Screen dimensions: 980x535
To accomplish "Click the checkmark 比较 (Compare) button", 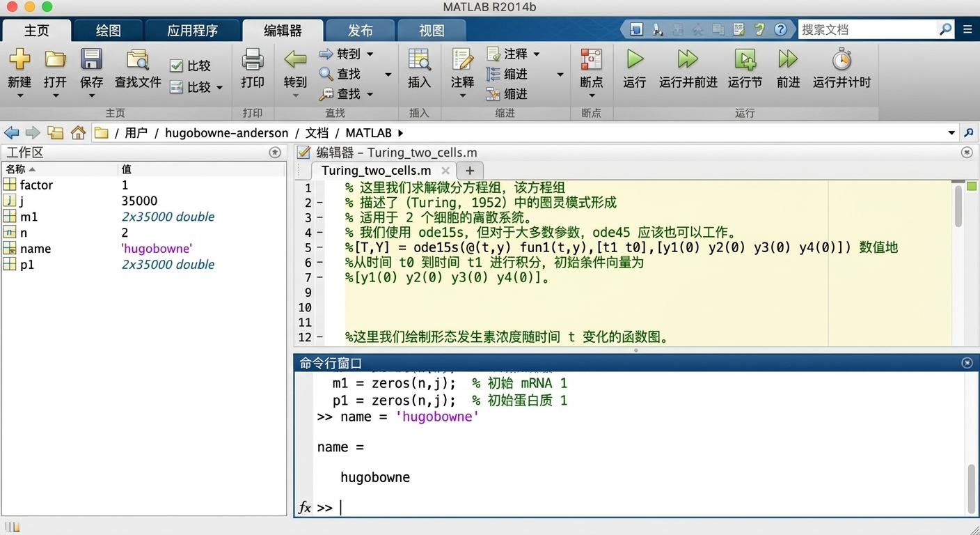I will click(190, 65).
